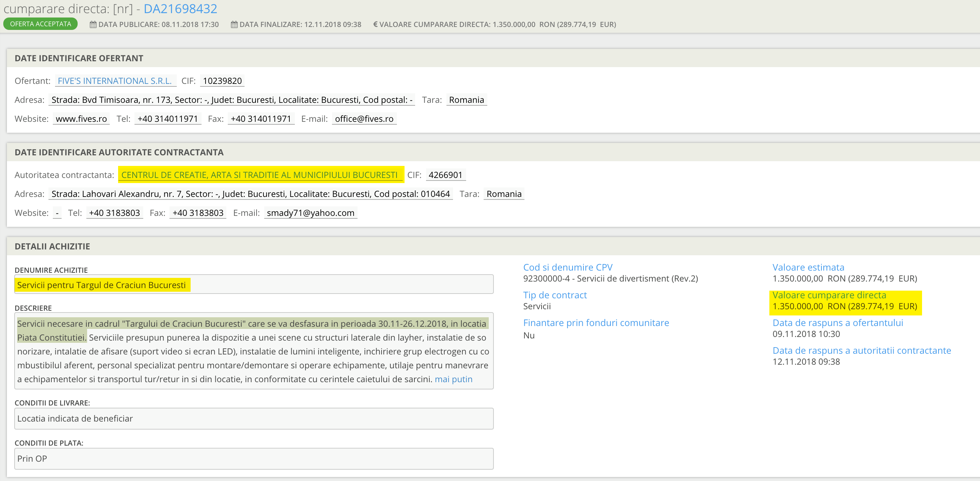The image size is (980, 481).
Task: Click the authority fax number +40 3183803
Action: pyautogui.click(x=198, y=213)
